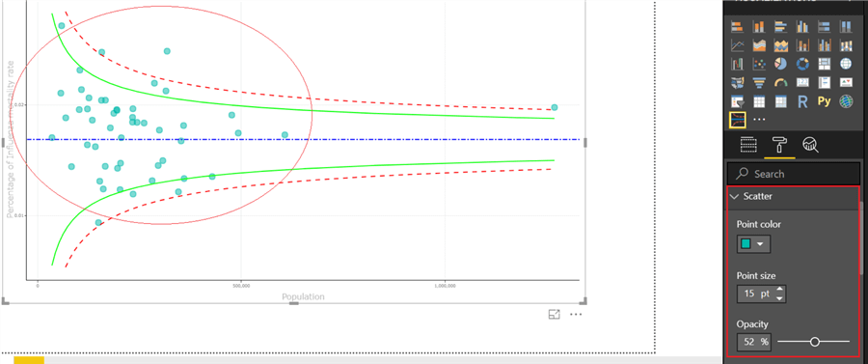Select the Python (Py) visual
The height and width of the screenshot is (364, 868).
825,102
